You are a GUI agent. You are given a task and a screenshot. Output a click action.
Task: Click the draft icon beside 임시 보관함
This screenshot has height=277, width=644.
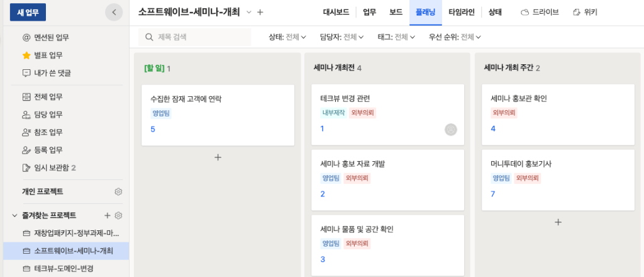pyautogui.click(x=26, y=167)
